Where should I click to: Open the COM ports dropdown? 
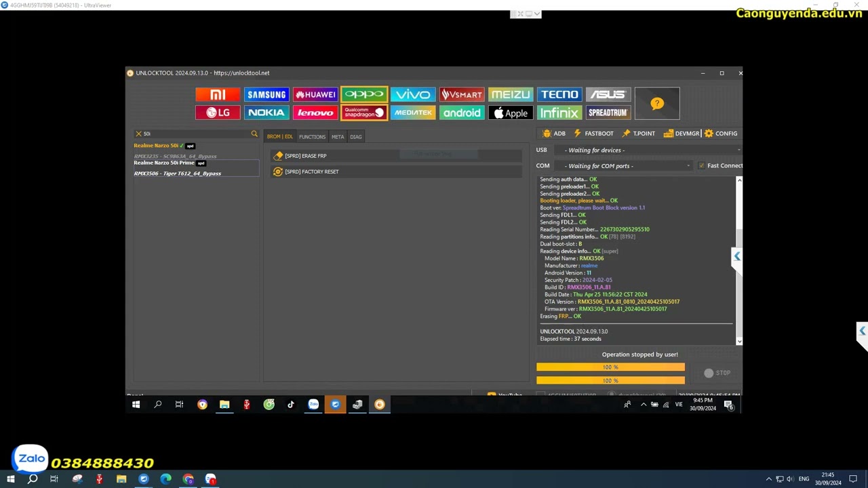pyautogui.click(x=623, y=165)
